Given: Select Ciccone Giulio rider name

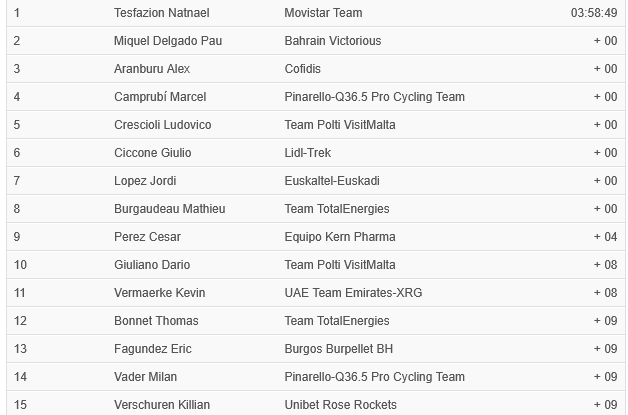Looking at the screenshot, I should [x=153, y=153].
